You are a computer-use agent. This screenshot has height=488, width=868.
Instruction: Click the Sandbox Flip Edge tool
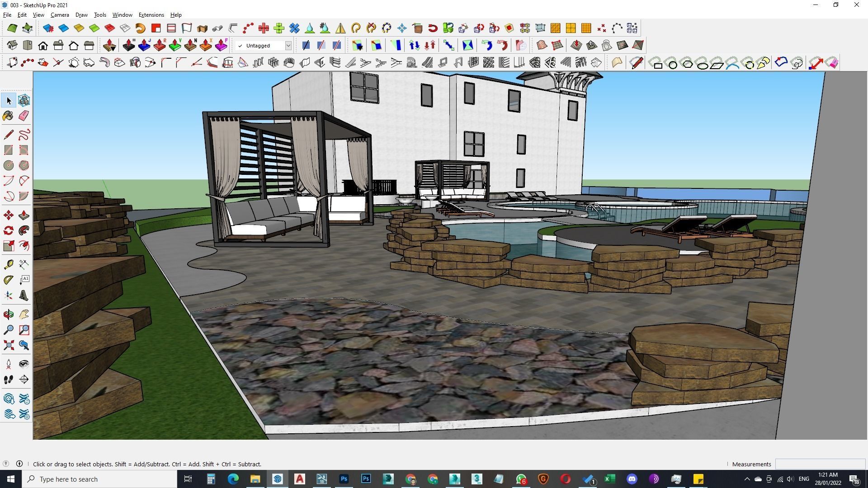[638, 45]
